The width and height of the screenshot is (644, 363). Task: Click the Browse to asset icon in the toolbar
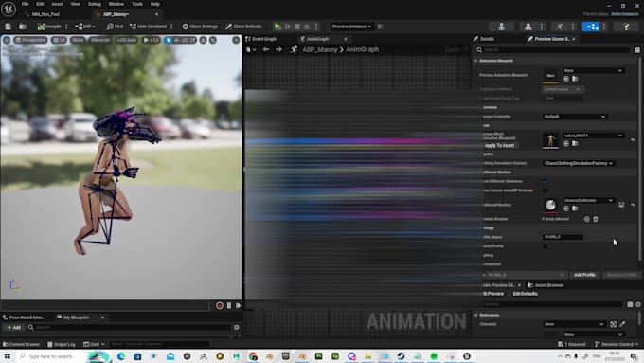click(x=23, y=27)
